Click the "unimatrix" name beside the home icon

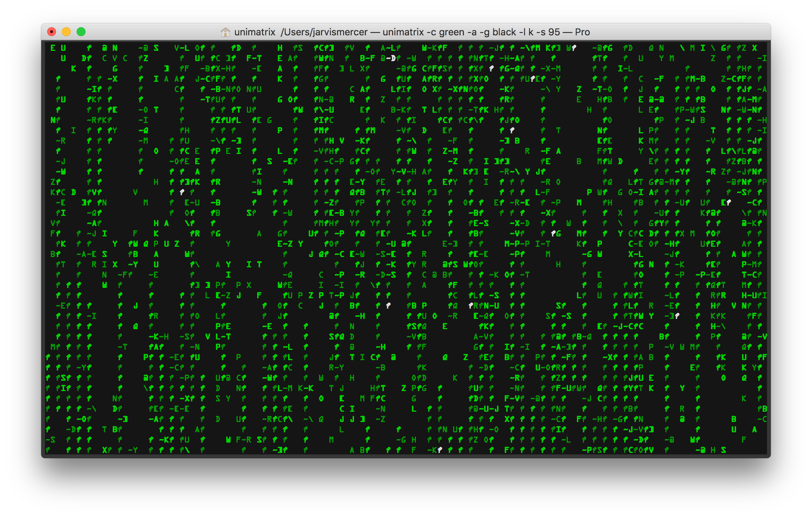coord(255,32)
